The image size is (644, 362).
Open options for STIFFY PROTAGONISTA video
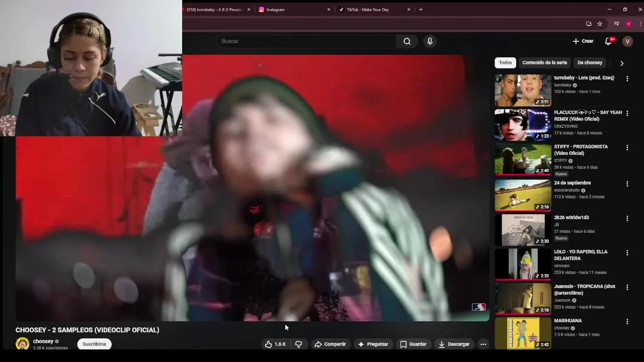click(627, 148)
